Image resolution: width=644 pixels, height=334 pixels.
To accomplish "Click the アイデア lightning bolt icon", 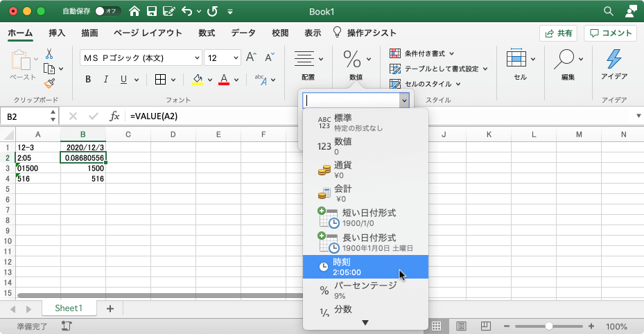I will pyautogui.click(x=614, y=59).
